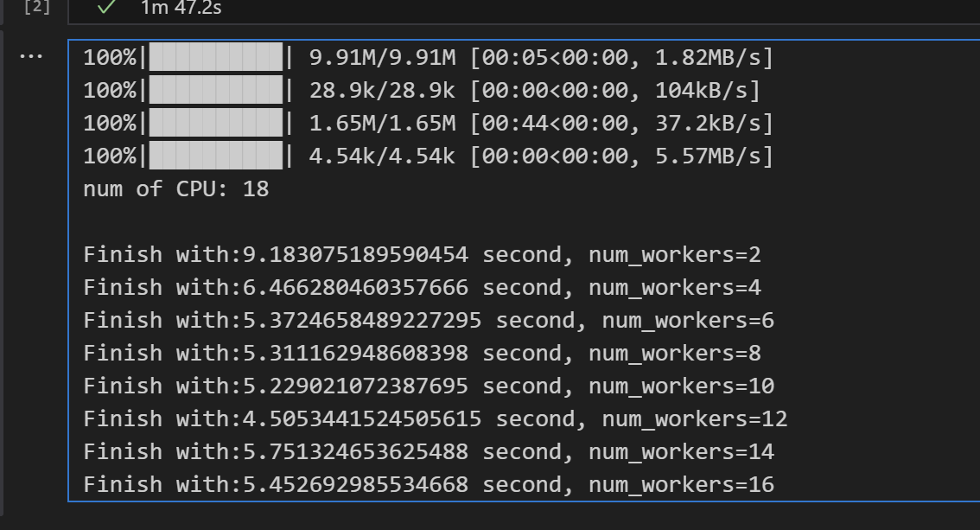Click the 1.65M/1.65M download progress bar
The image size is (980, 530).
click(216, 123)
